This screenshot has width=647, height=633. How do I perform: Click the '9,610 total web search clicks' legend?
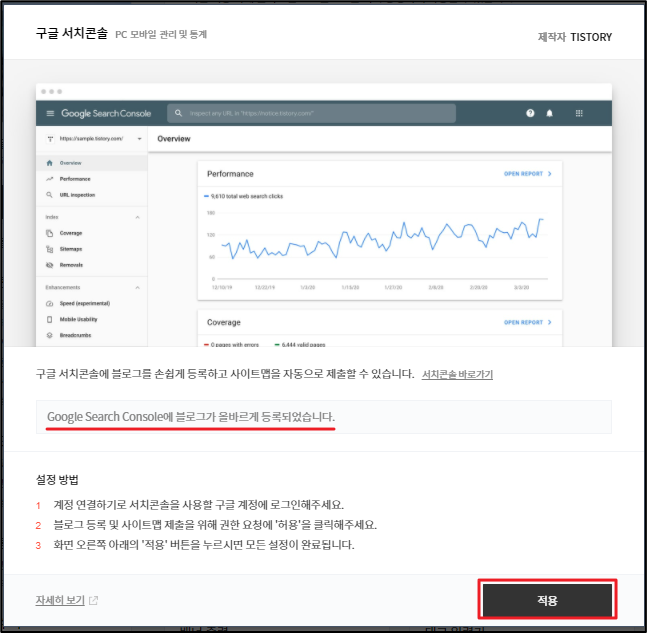click(243, 196)
